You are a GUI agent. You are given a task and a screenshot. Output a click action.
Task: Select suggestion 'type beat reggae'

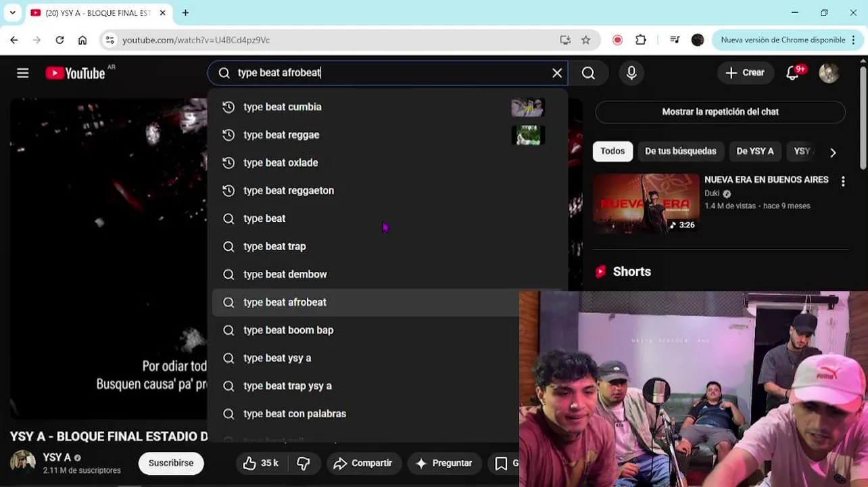[x=387, y=135]
